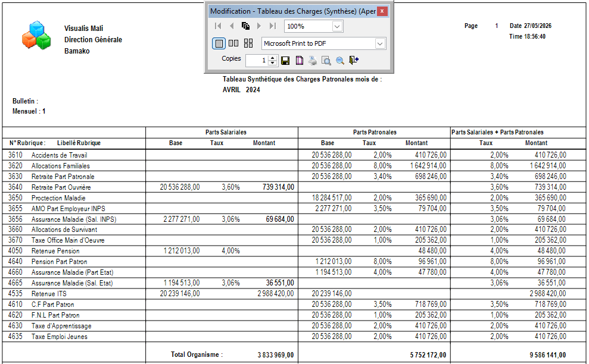
Task: Click the salariale montant '739 314,00'
Action: point(278,187)
